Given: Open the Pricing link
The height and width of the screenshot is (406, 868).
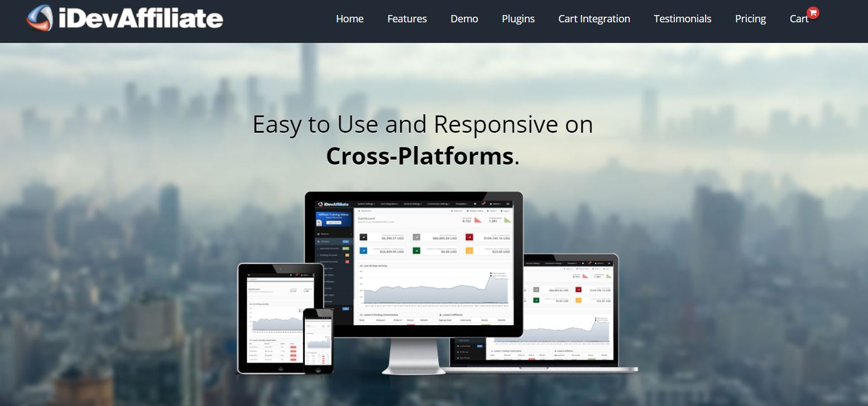Looking at the screenshot, I should (750, 19).
